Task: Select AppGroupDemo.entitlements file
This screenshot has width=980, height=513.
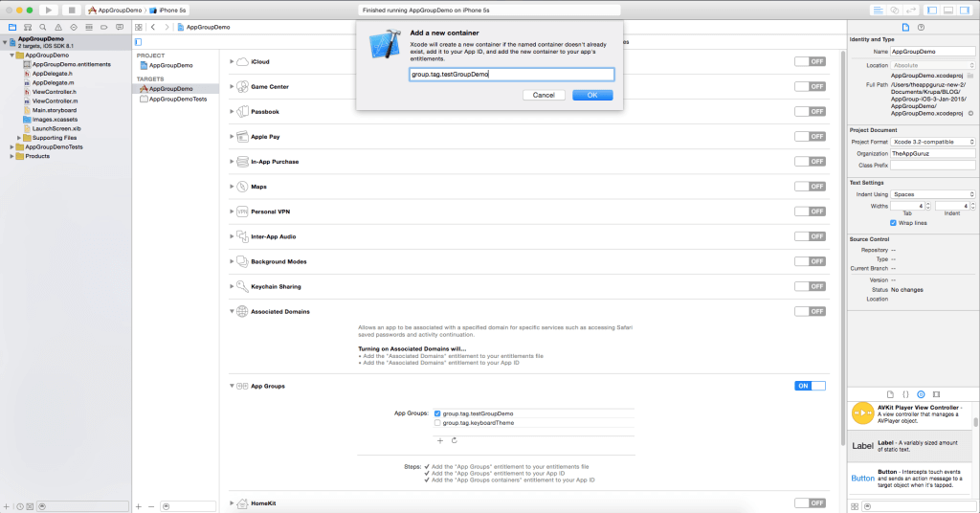Action: (x=71, y=64)
